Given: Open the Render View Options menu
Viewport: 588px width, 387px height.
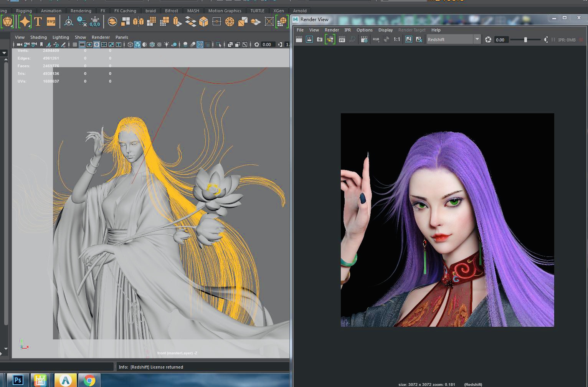Looking at the screenshot, I should pyautogui.click(x=364, y=30).
